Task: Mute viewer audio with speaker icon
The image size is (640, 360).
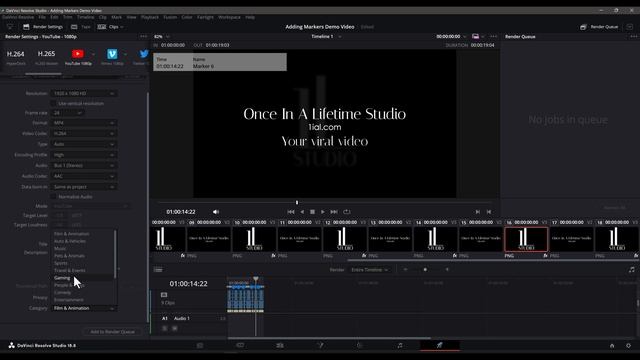Action: coord(216,212)
